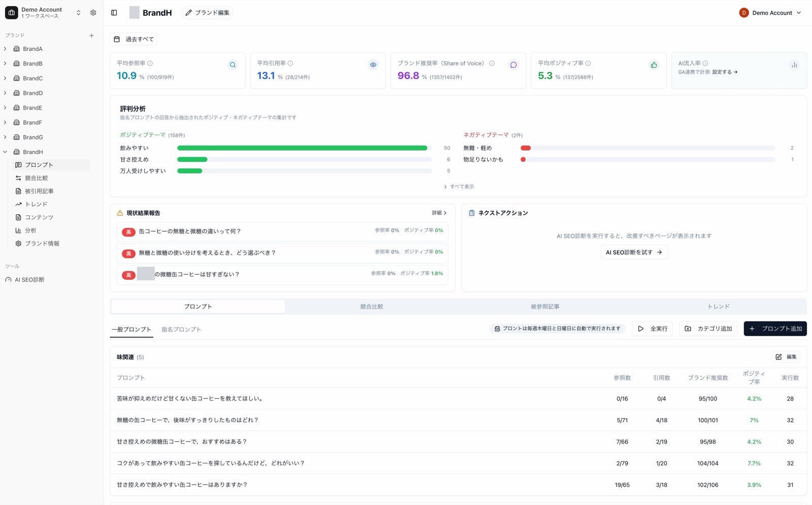
Task: Open the 詳細 link in 現状結果報告
Action: [x=439, y=213]
